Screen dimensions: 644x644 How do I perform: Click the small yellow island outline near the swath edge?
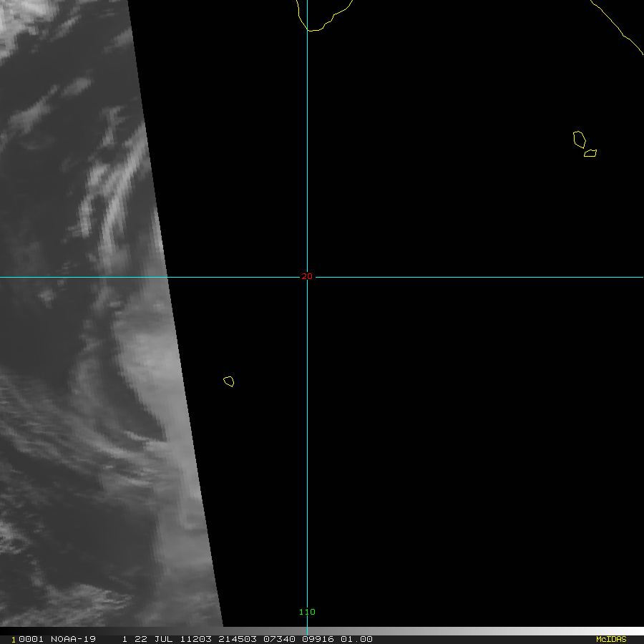[x=229, y=381]
